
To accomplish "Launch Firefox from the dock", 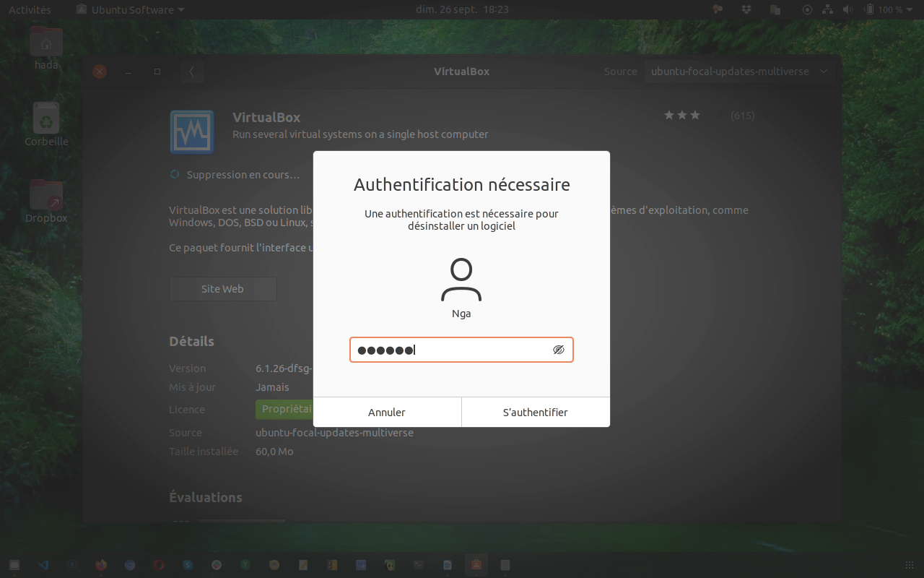I will pos(101,564).
